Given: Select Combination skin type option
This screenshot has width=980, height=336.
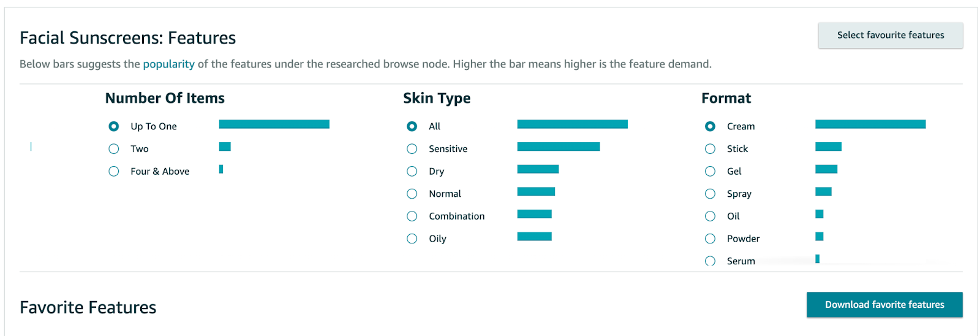Looking at the screenshot, I should [x=412, y=216].
